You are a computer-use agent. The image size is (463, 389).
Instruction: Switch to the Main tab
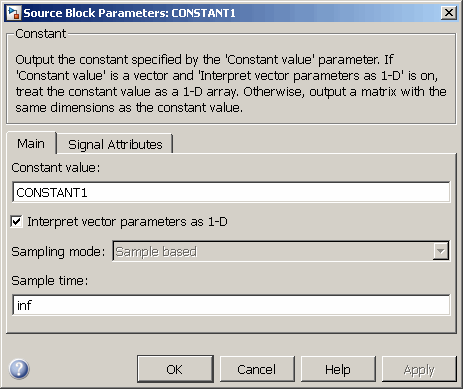[31, 144]
